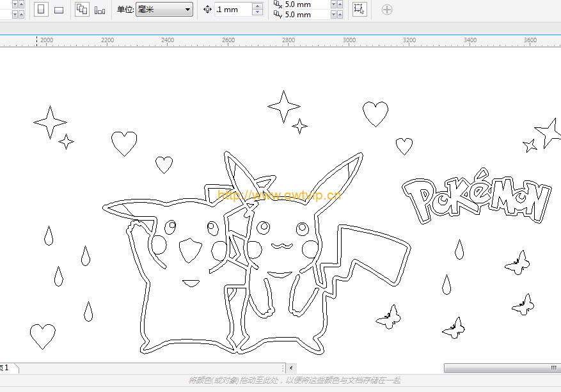
Task: Click the 2800 mark on the ruler
Action: click(288, 40)
